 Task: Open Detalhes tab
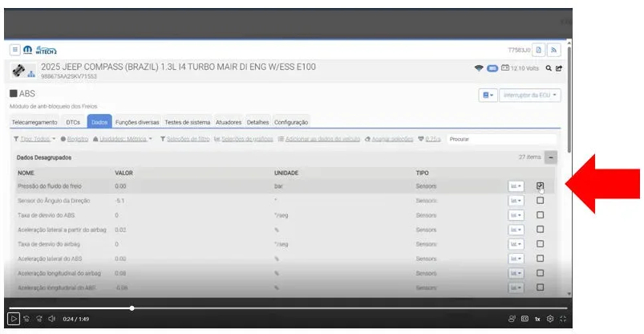[258, 122]
